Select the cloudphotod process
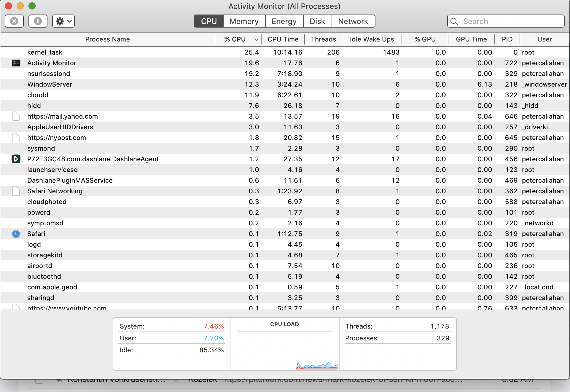This screenshot has height=392, width=570. (x=285, y=202)
